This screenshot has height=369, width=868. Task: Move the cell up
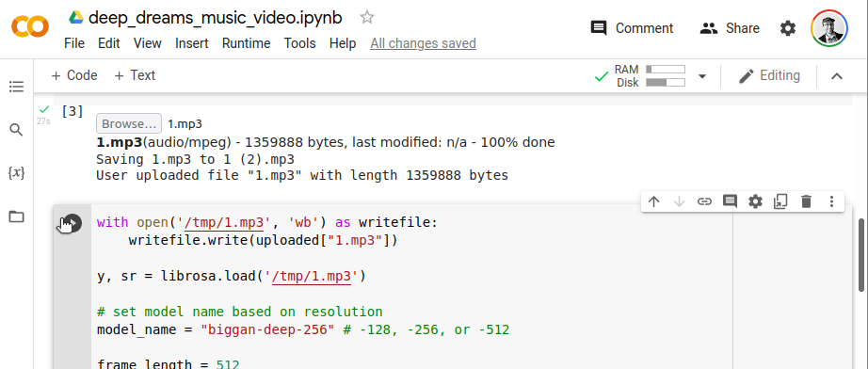click(653, 201)
